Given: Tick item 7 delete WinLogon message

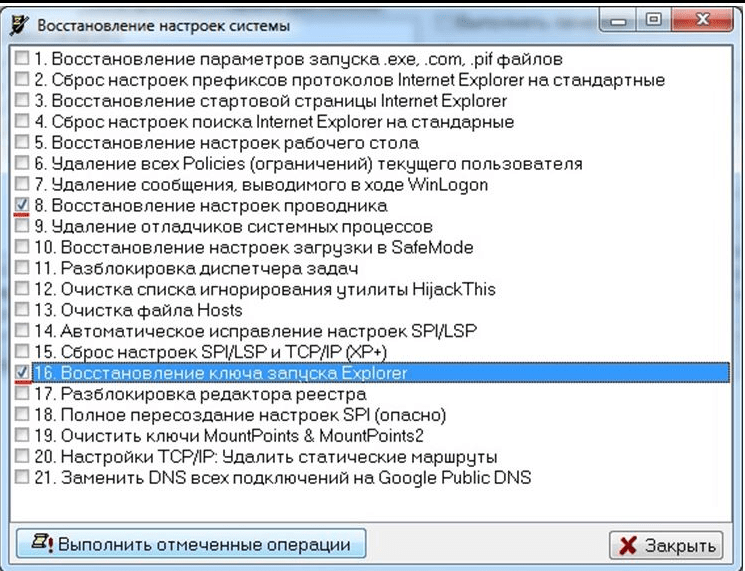Looking at the screenshot, I should click(x=21, y=183).
